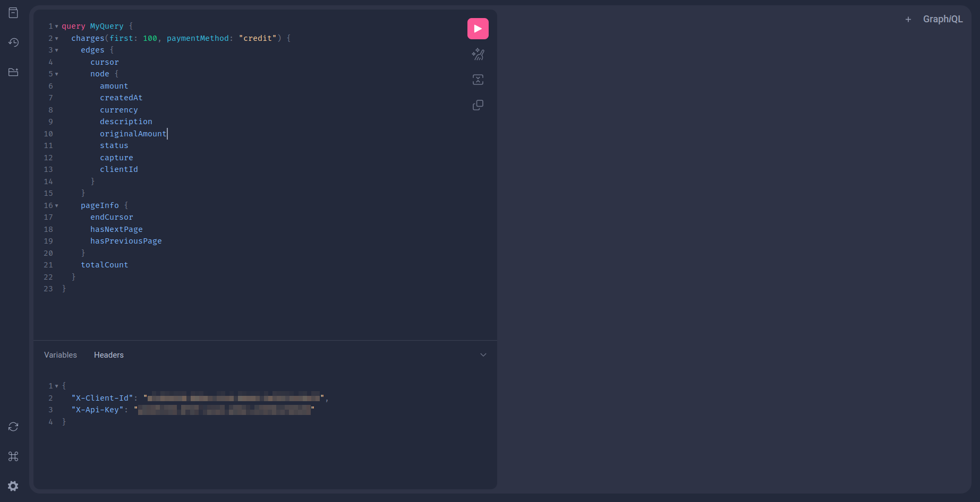Collapse the editor tools with the chevron

tap(483, 355)
